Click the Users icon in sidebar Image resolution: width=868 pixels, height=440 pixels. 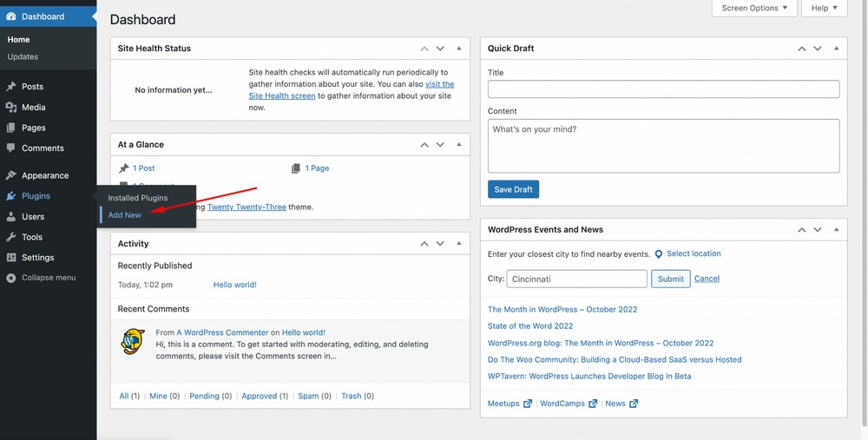[x=11, y=217]
